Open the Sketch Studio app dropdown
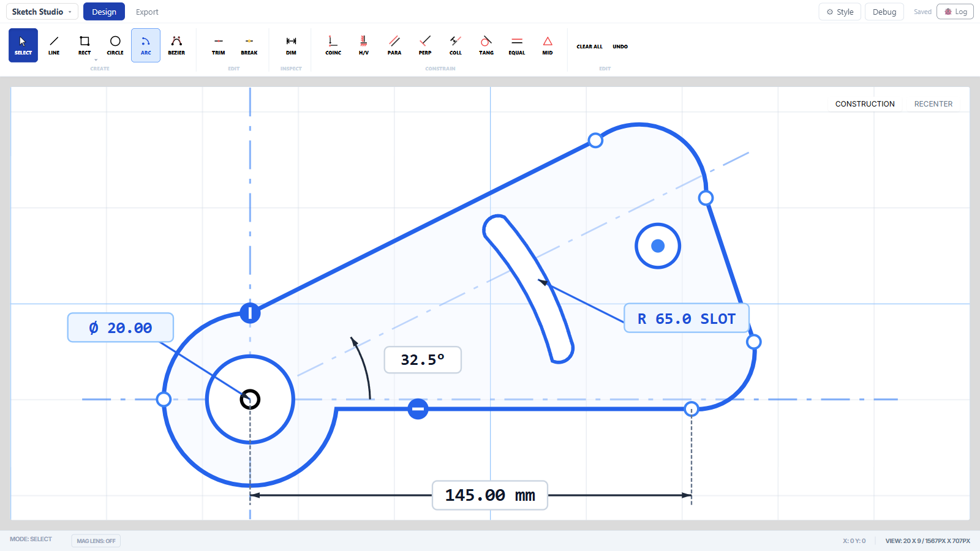Image resolution: width=980 pixels, height=551 pixels. [42, 12]
